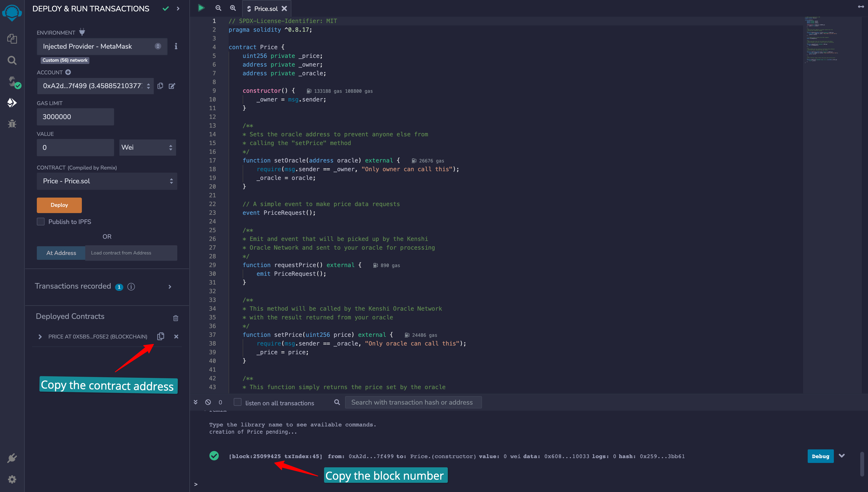Screen dimensions: 868x492
Task: Clear the terminal console with ban icon
Action: click(x=208, y=402)
